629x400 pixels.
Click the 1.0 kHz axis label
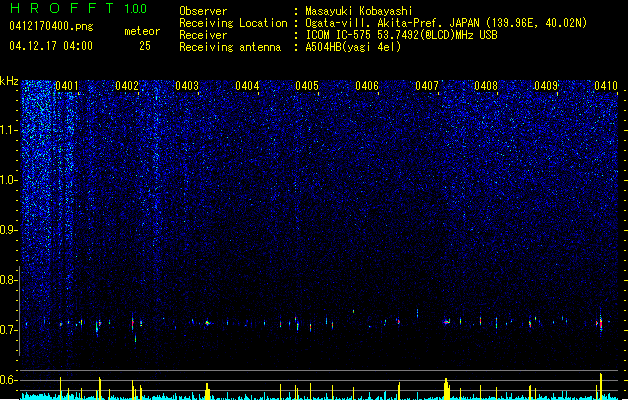[8, 180]
